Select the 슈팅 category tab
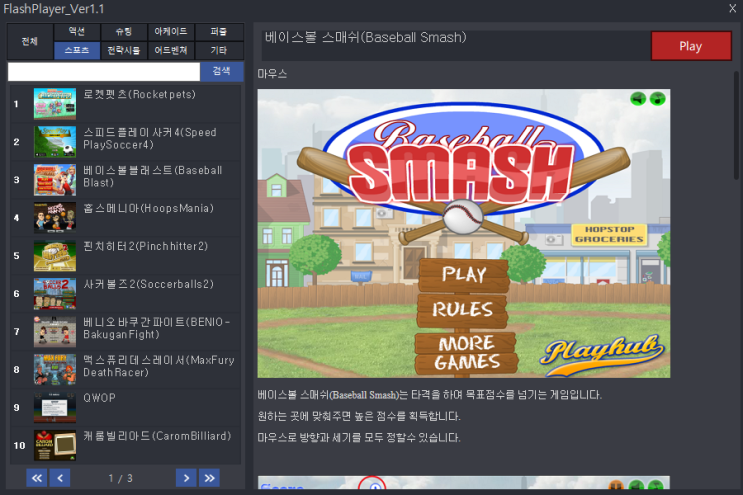 pos(124,32)
